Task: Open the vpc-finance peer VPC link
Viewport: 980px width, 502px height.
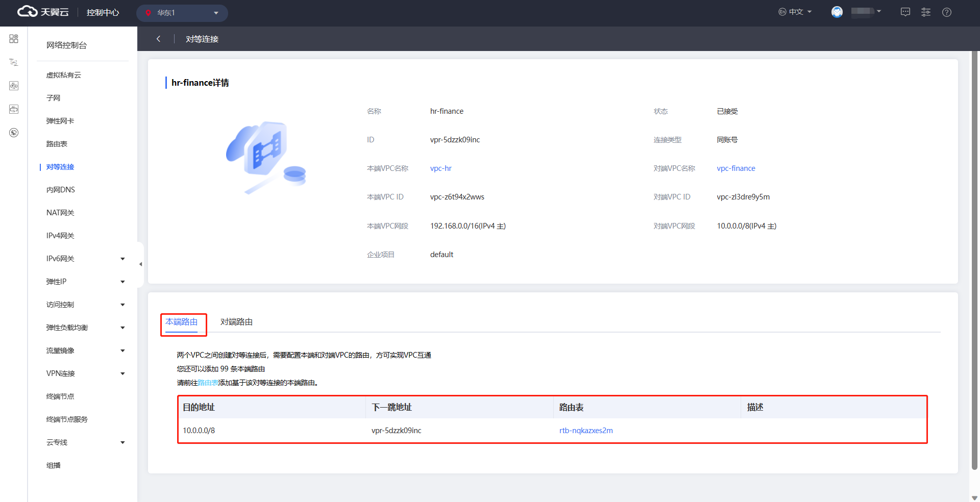Action: (736, 168)
